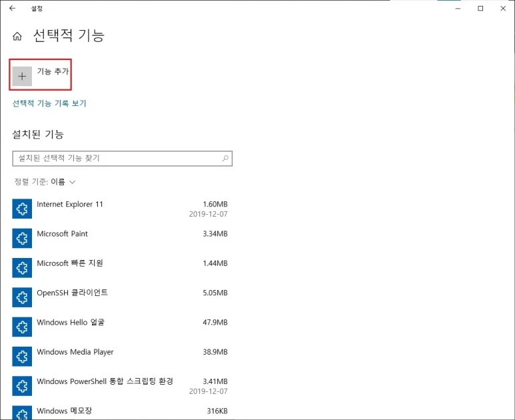Viewport: 515px width, 420px height.
Task: Select the Windows 메모장 name
Action: pos(65,411)
